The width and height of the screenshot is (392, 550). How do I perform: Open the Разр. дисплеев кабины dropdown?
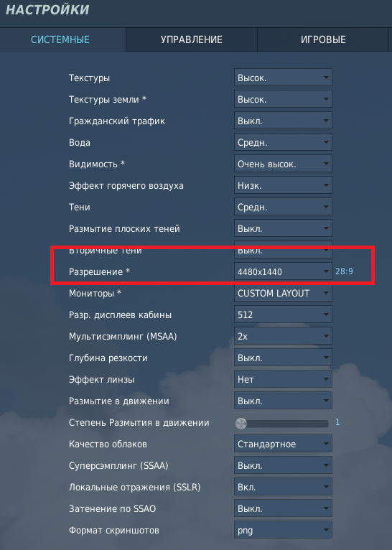coord(283,314)
